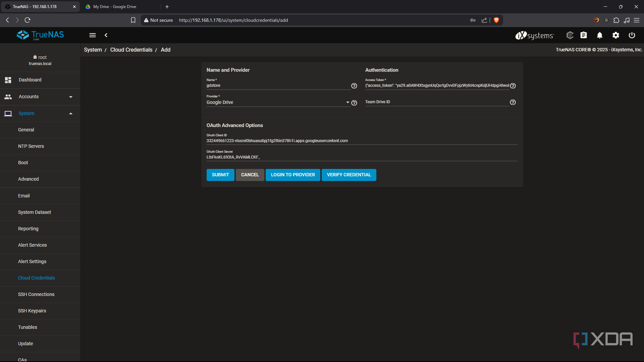Screen dimensions: 644x362
Task: Open the TrueCommand status icon
Action: [x=570, y=35]
